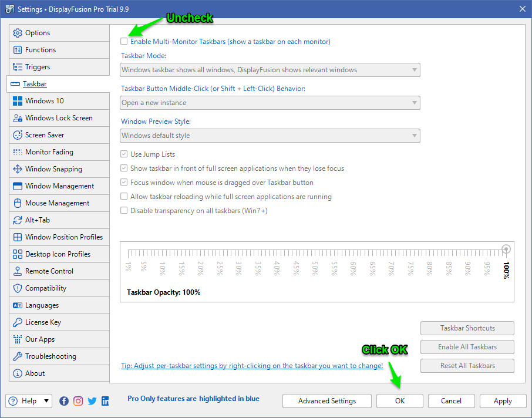The image size is (532, 418).
Task: Enable Multi-Monitor Taskbars checkbox
Action: (x=124, y=42)
